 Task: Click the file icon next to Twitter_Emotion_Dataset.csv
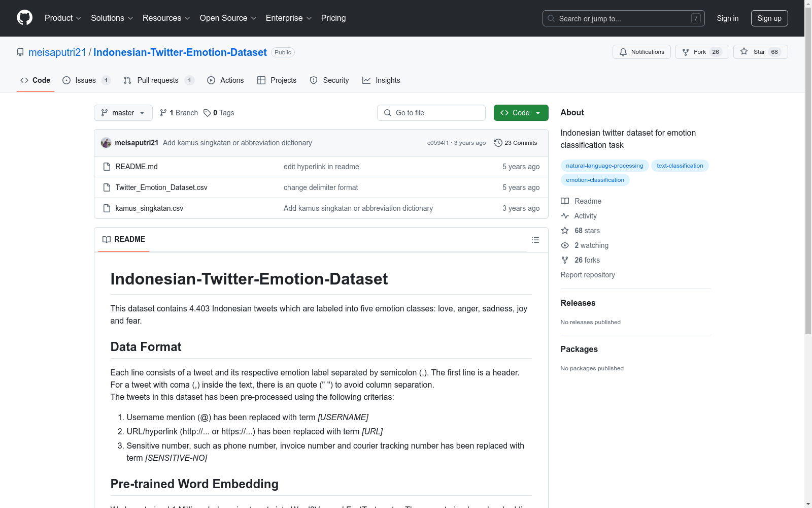pos(107,187)
